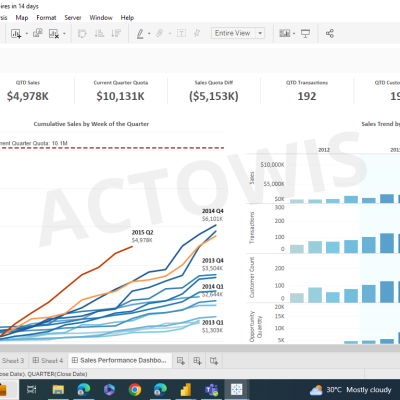Click the Share workbook icon

point(330,33)
